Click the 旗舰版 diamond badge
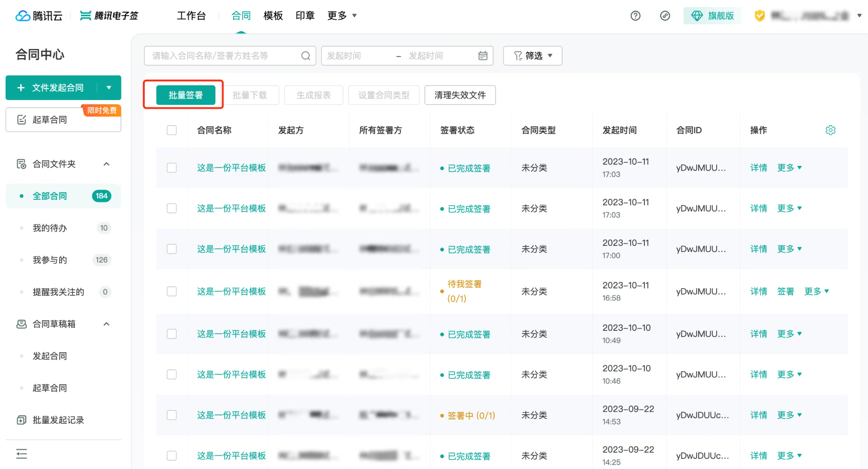This screenshot has width=868, height=469. point(712,16)
